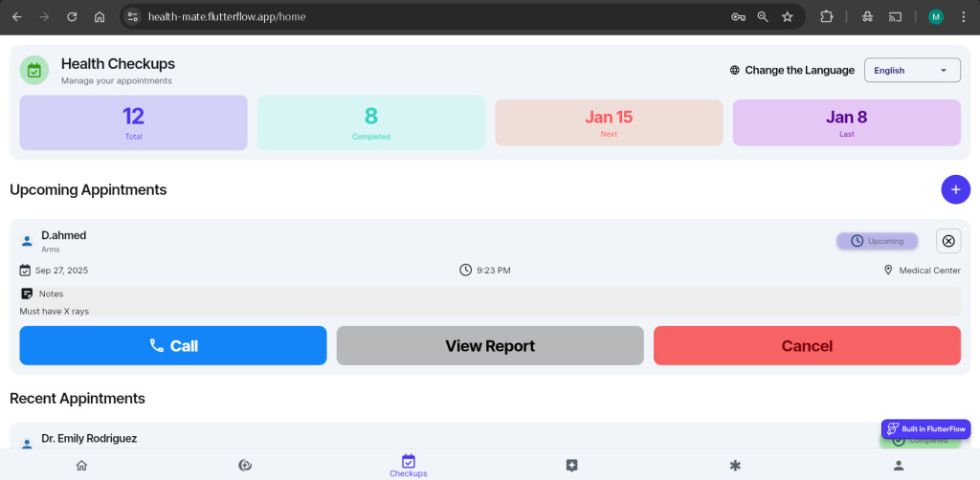This screenshot has width=980, height=480.
Task: Open the browser extensions puzzle icon
Action: (x=827, y=17)
